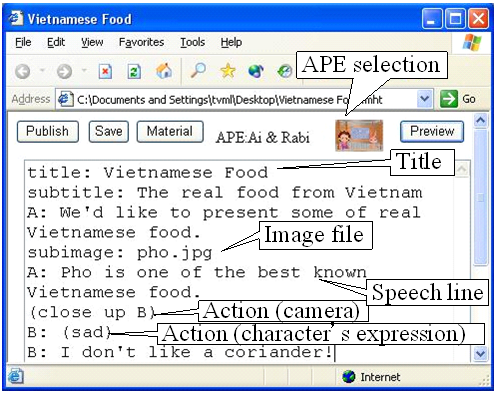The image size is (498, 394).
Task: Open the Favorites star icon
Action: (228, 71)
